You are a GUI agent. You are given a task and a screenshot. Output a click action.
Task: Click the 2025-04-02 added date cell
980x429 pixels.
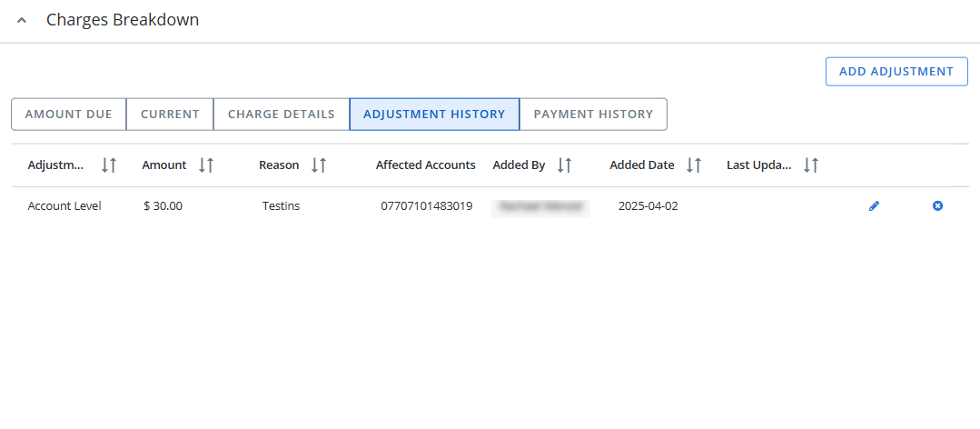click(648, 206)
